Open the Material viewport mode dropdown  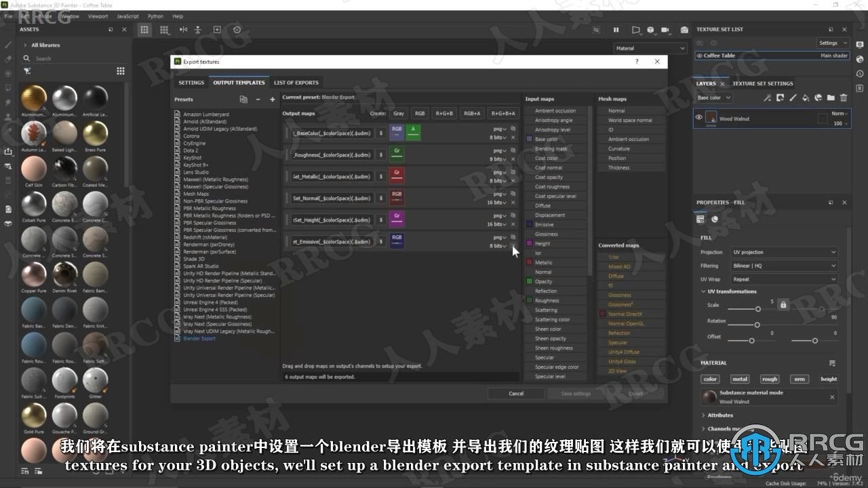[x=650, y=48]
